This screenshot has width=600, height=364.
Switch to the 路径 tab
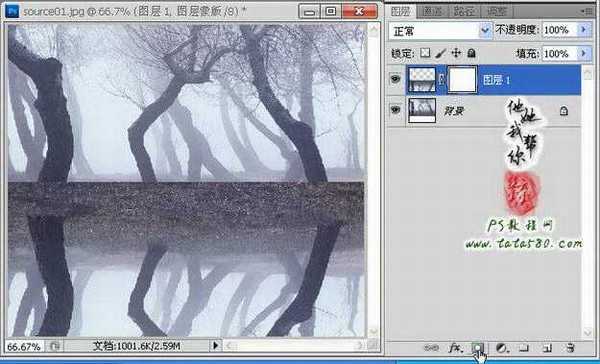click(x=464, y=12)
